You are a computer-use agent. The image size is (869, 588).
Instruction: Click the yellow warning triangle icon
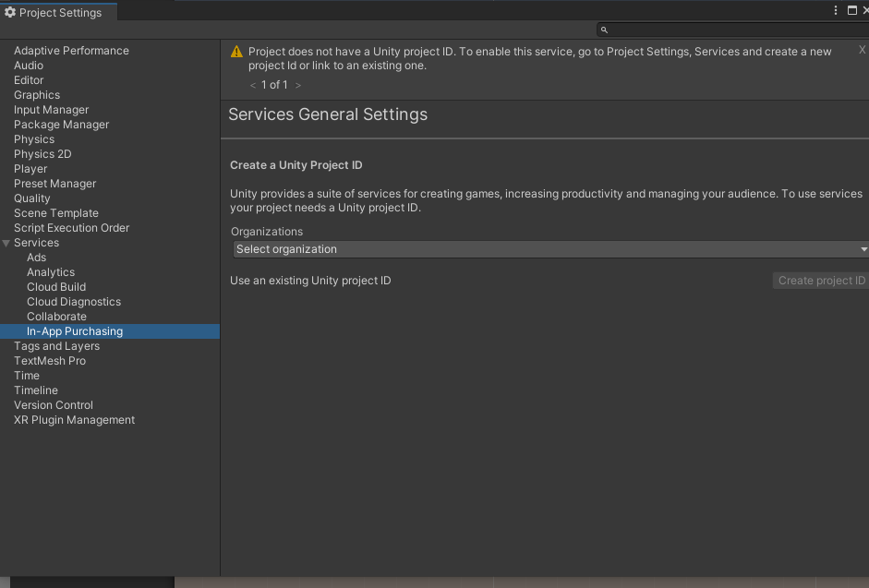coord(236,52)
